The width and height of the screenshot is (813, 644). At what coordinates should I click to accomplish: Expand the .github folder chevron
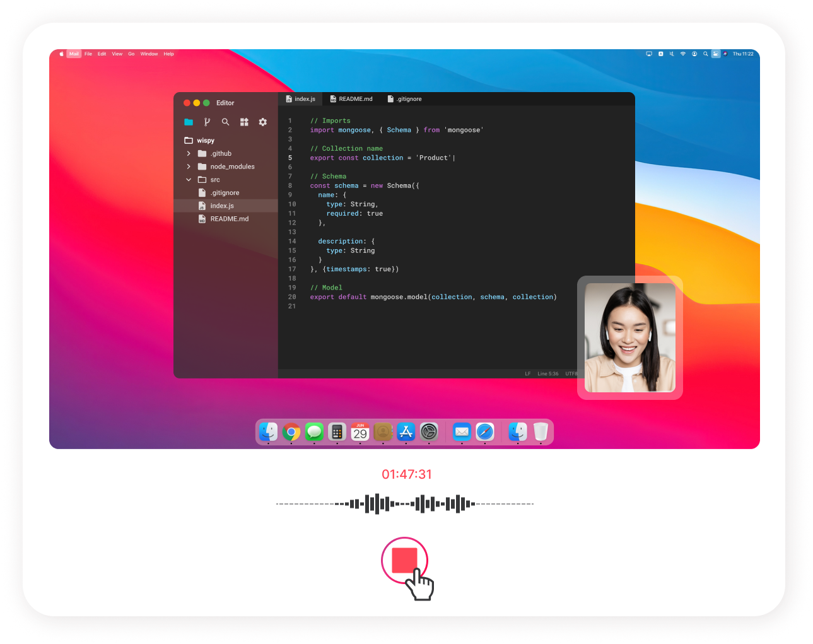189,153
